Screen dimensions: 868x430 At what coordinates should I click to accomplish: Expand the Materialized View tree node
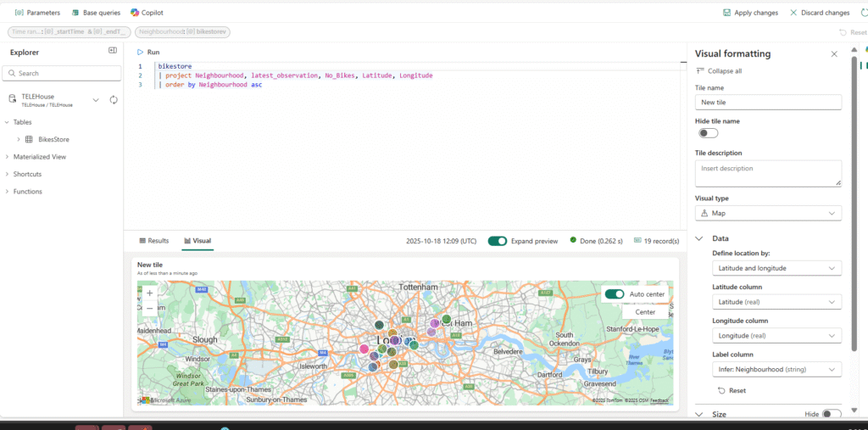(x=8, y=157)
